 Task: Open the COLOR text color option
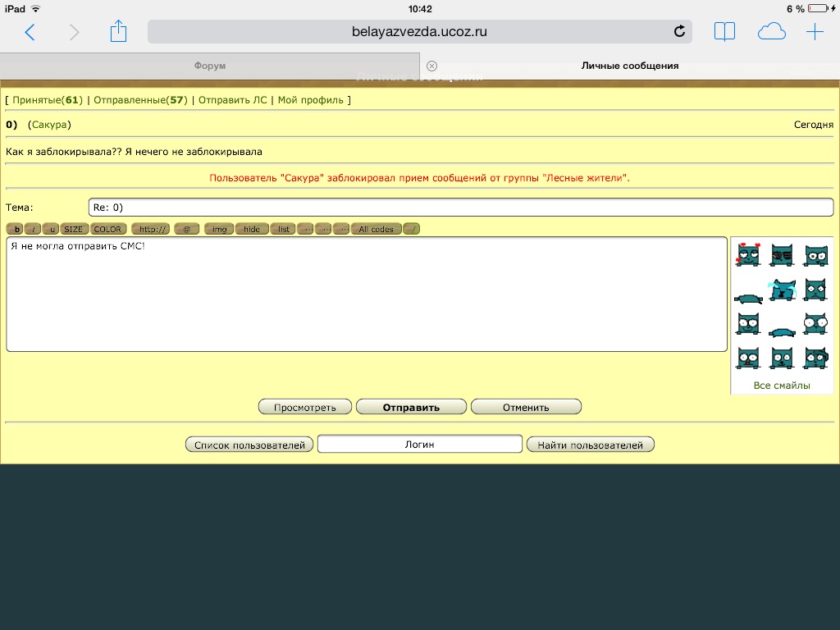click(x=107, y=229)
